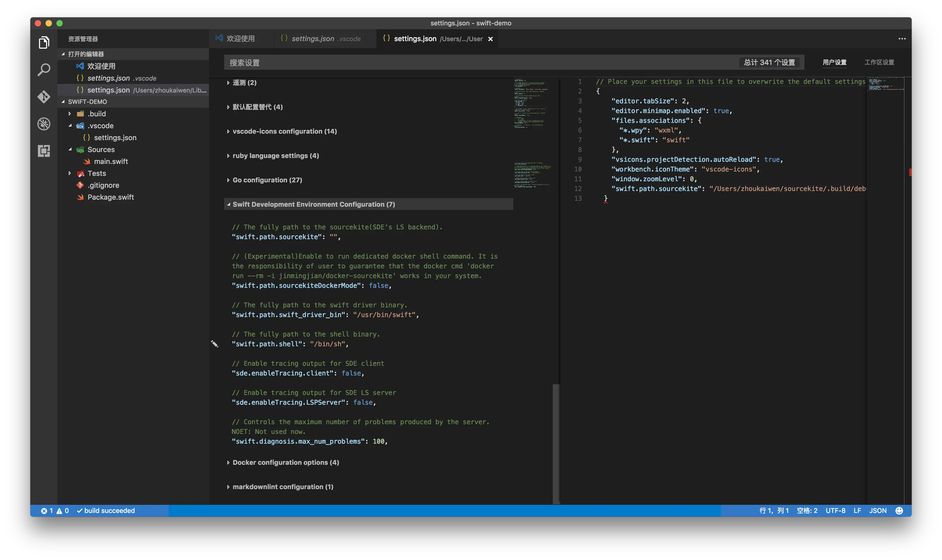Open the Debug sidebar icon
Screen dimensions: 942x560
(x=44, y=124)
